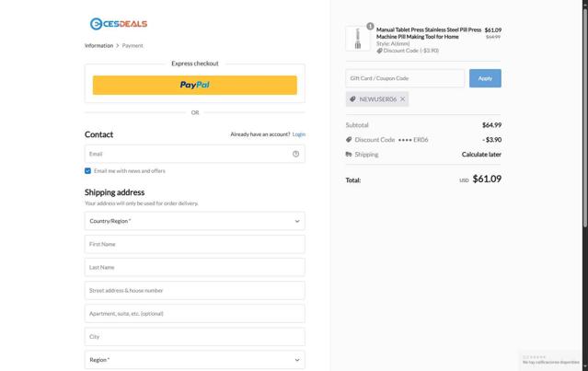Click the -$3.90 discount amount

[x=491, y=140]
